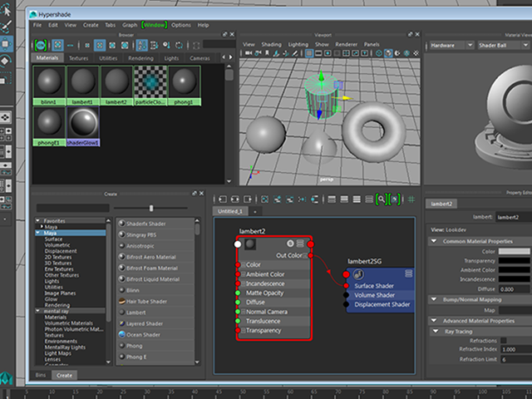532x399 pixels.
Task: Toggle the Viewport grid display icon
Action: tap(309, 53)
